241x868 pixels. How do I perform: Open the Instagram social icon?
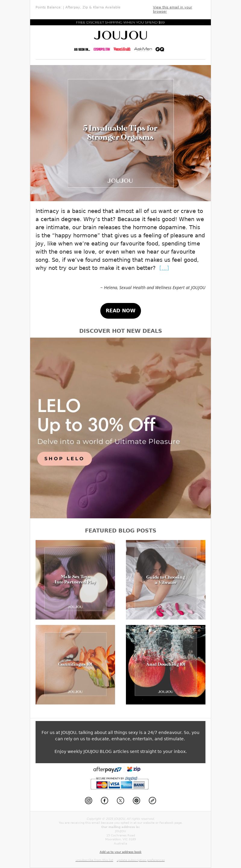[x=89, y=801]
